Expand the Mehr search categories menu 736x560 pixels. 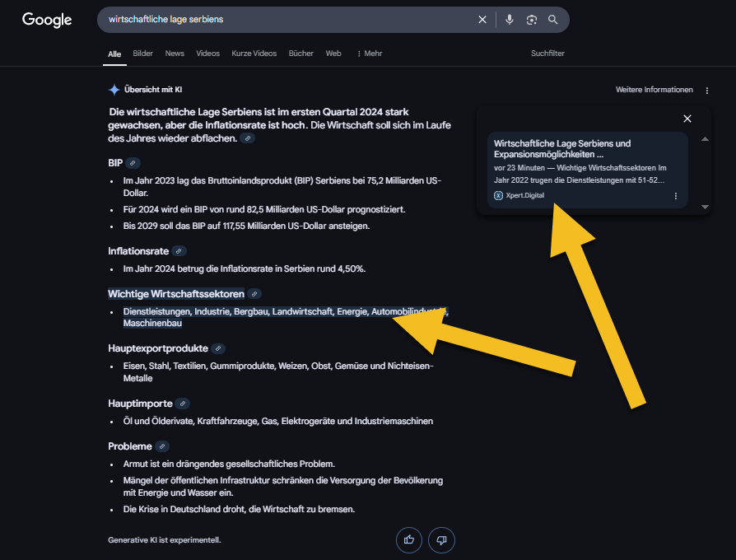pyautogui.click(x=369, y=54)
